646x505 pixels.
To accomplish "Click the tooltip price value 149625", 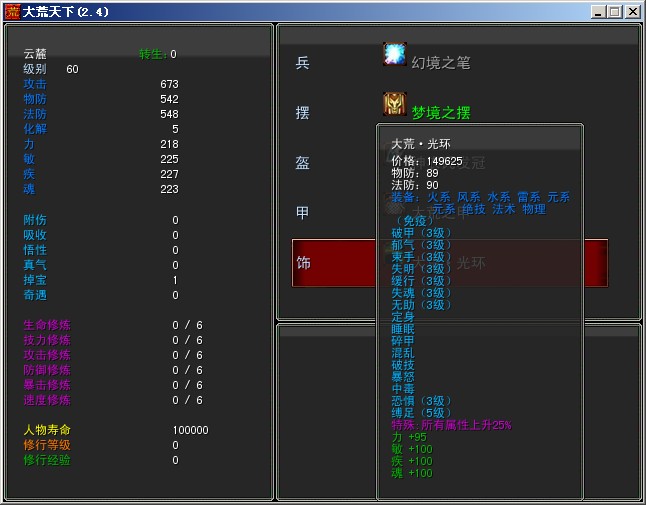I will tap(445, 161).
